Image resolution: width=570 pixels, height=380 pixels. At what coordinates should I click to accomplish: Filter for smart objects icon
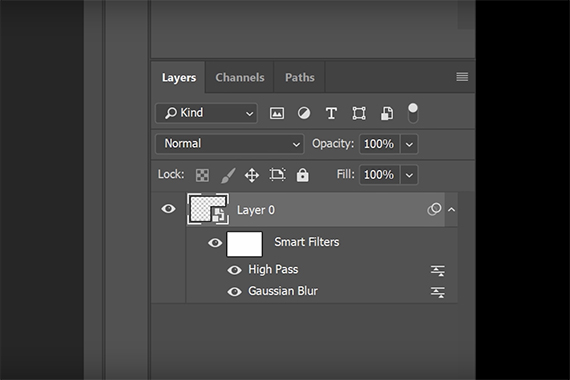pos(387,113)
